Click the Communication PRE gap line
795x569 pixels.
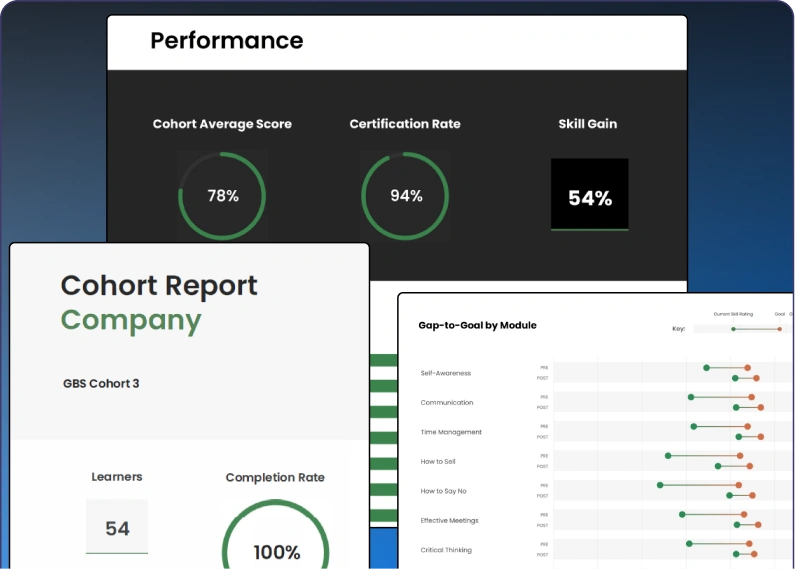click(721, 397)
